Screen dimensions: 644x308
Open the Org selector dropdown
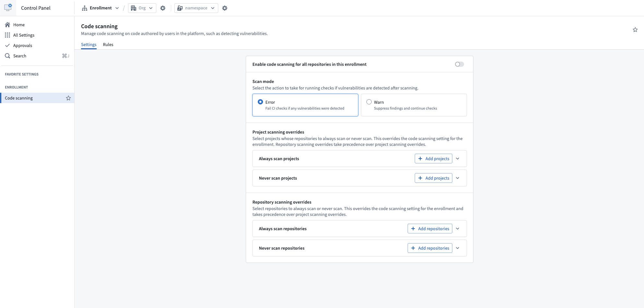pyautogui.click(x=142, y=8)
